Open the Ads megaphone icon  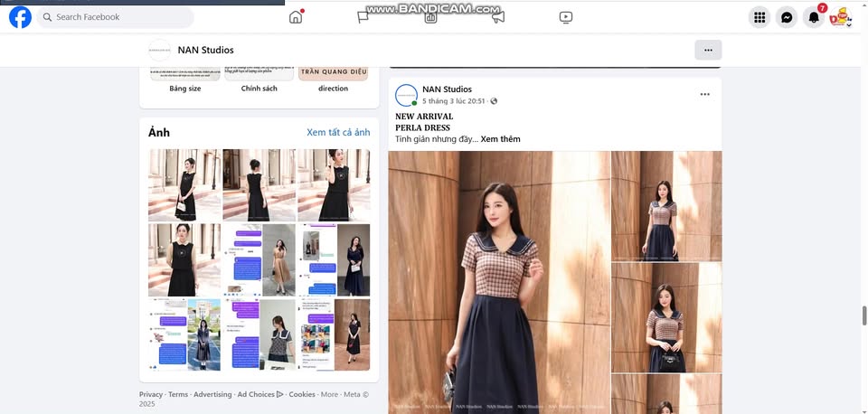tap(497, 17)
